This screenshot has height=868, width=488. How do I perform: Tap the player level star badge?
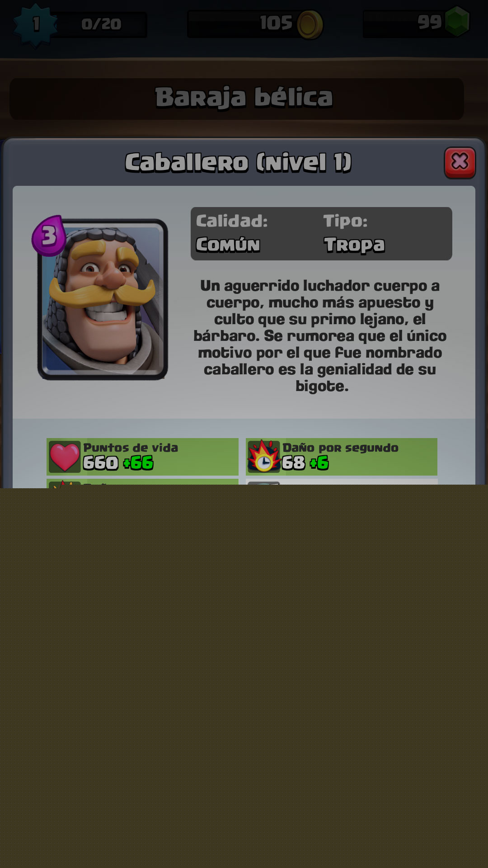click(35, 25)
